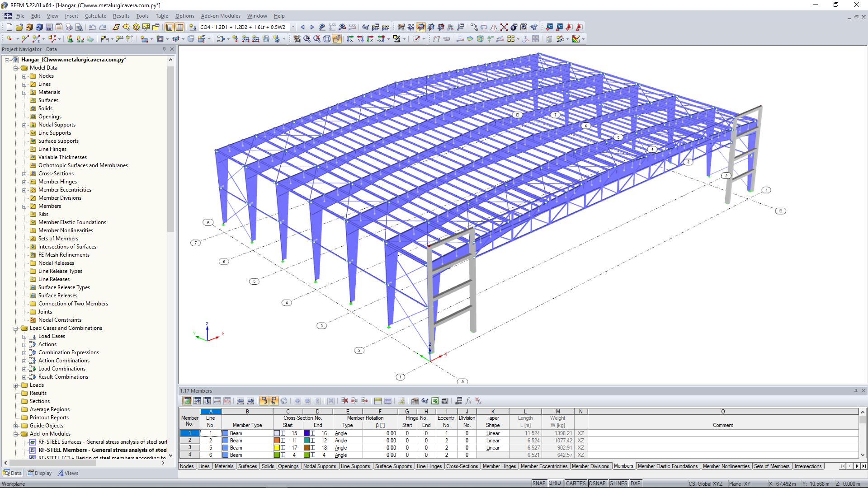Switch to the Cross-Sections table tab

pyautogui.click(x=462, y=466)
